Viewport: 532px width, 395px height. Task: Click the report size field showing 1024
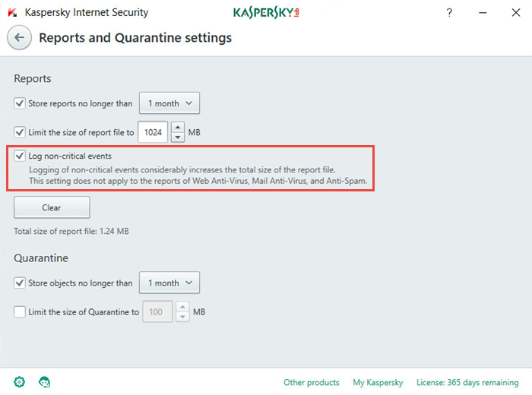[153, 132]
